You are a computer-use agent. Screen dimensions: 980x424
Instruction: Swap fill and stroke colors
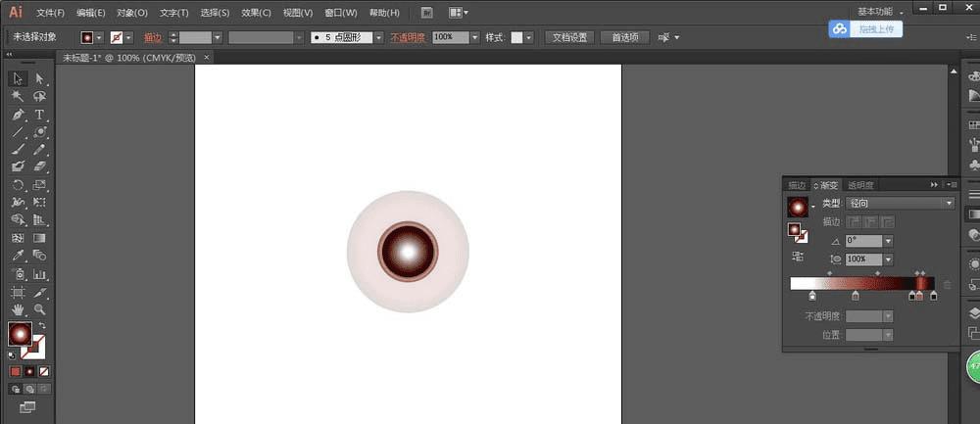click(x=42, y=326)
